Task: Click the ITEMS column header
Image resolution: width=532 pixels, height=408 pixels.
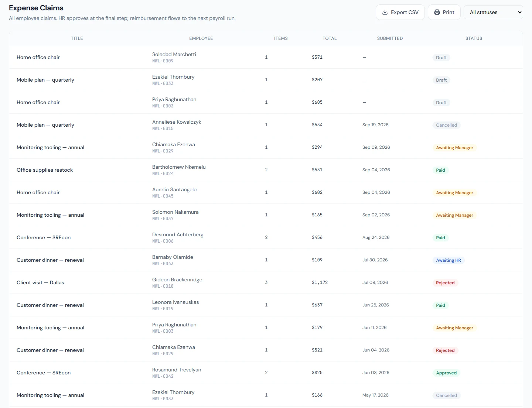Action: coord(281,38)
